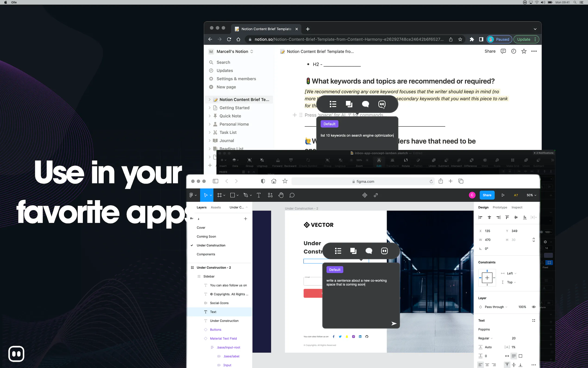Click the Default purple tag in Figma popup
This screenshot has width=588, height=368.
[x=335, y=270]
